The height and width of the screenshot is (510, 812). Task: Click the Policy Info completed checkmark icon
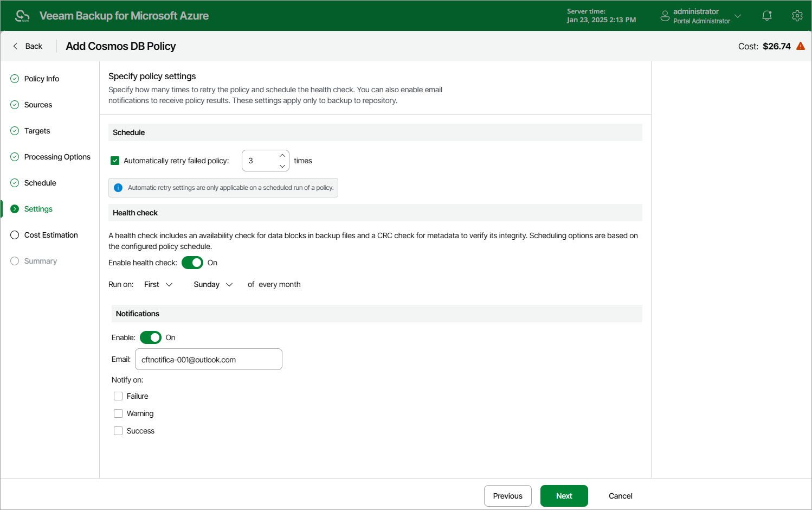click(x=15, y=79)
